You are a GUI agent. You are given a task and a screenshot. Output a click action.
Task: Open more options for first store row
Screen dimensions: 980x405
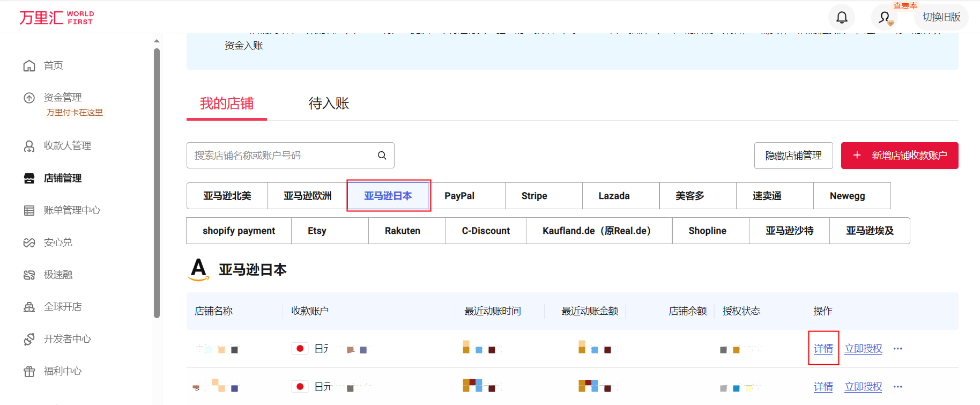[898, 349]
